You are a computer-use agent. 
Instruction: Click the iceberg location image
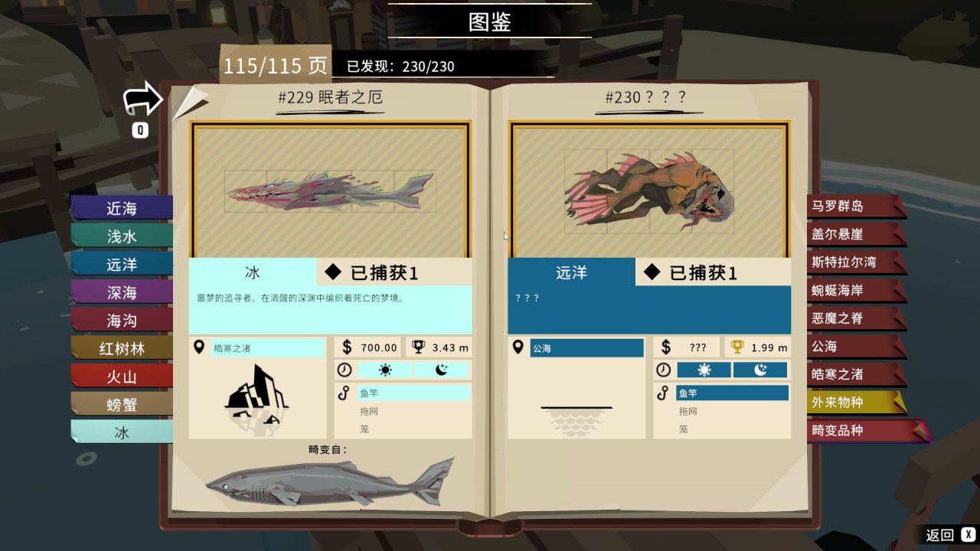(x=256, y=394)
